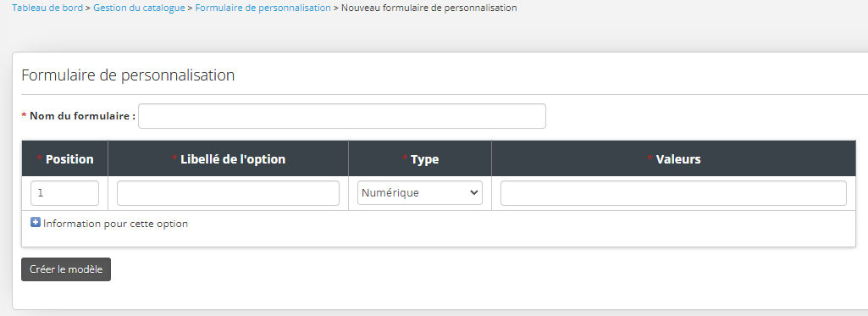868x316 pixels.
Task: Go to Gestion du catalogue breadcrumb
Action: [x=139, y=8]
